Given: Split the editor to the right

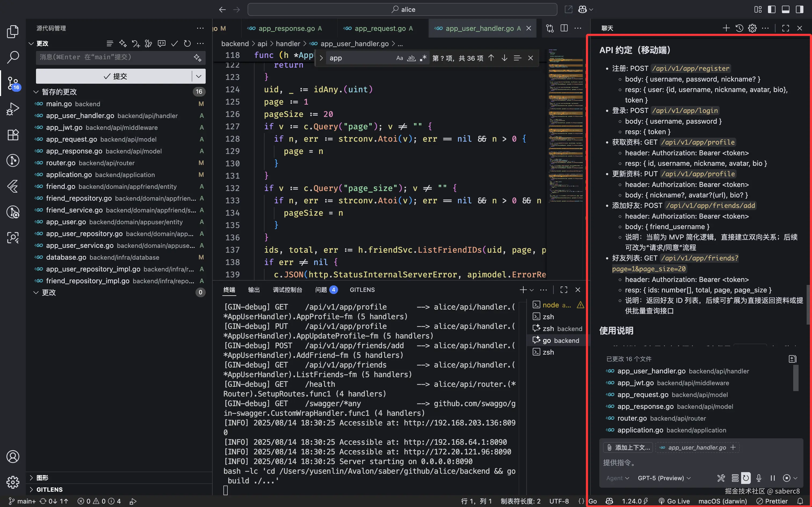Looking at the screenshot, I should 564,28.
